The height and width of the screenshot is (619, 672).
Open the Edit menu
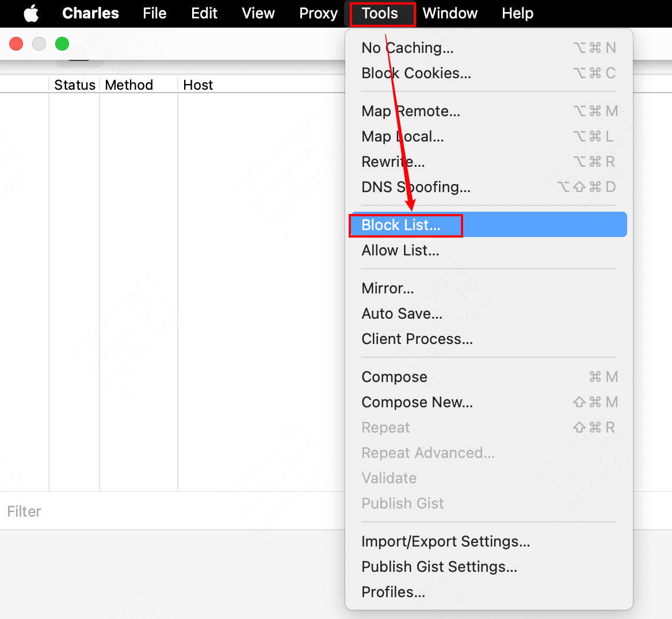204,13
